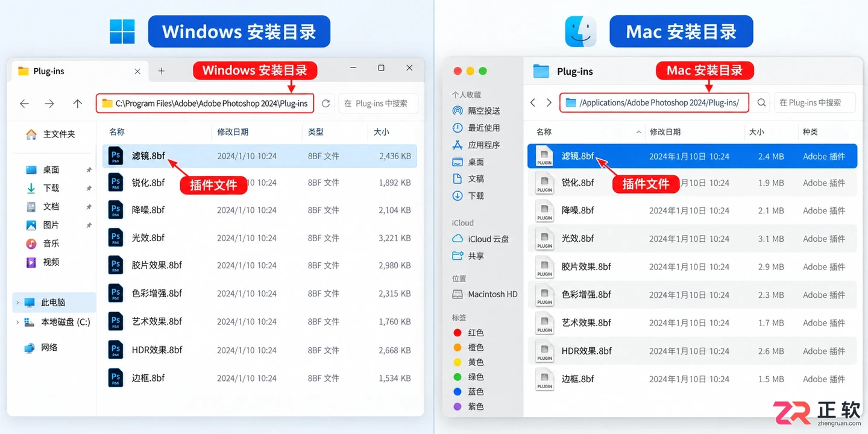The image size is (868, 434).
Task: Click the Forward arrow in Windows Explorer
Action: 49,104
